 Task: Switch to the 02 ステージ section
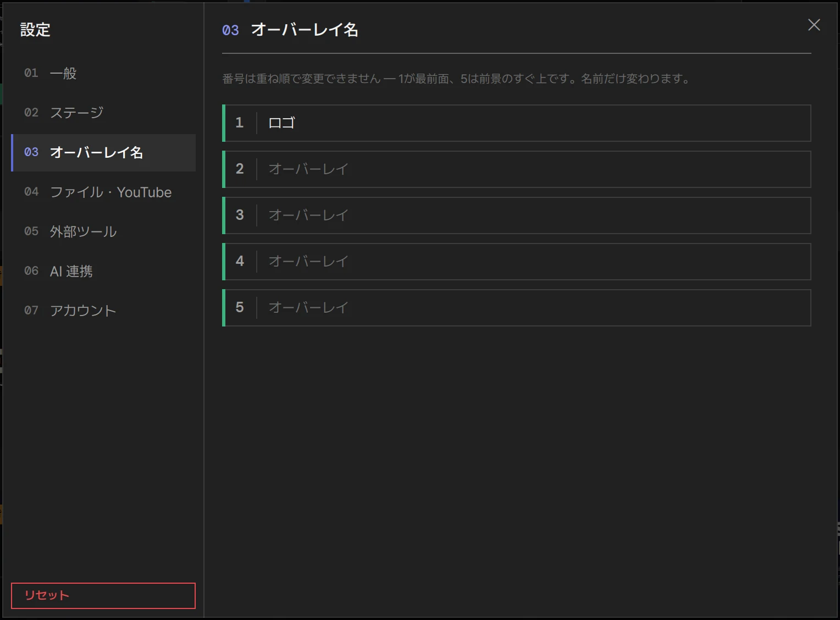103,113
